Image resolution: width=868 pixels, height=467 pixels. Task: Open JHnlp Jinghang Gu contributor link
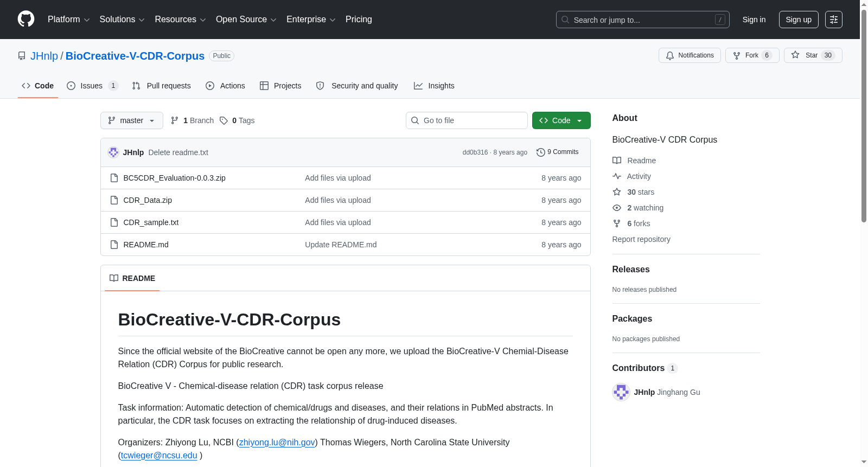point(667,392)
